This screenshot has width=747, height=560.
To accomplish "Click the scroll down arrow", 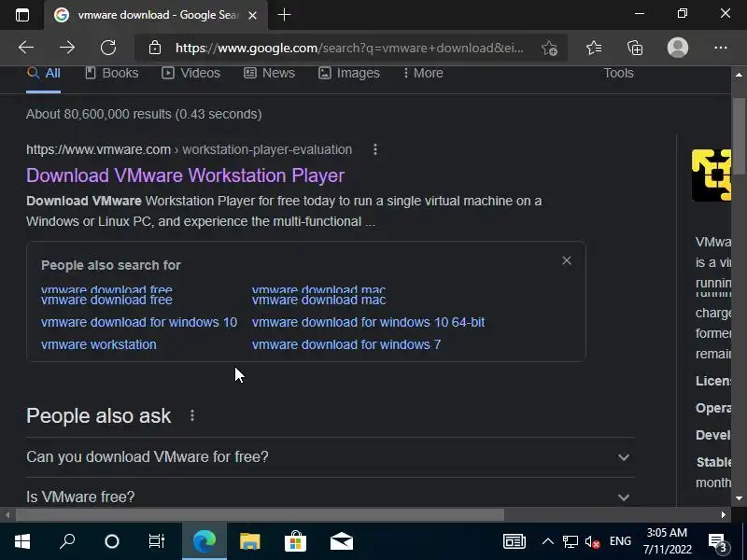I will [x=739, y=498].
